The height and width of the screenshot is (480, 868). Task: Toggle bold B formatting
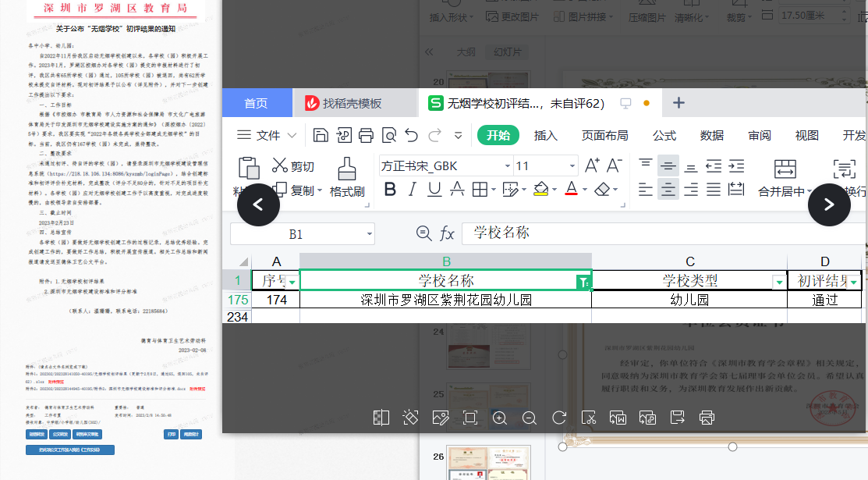(390, 190)
